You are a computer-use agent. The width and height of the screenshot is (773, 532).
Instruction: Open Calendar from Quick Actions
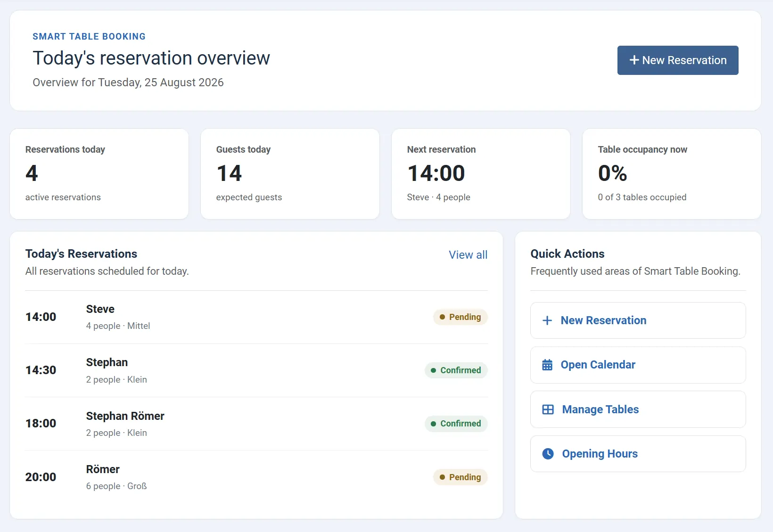(638, 365)
